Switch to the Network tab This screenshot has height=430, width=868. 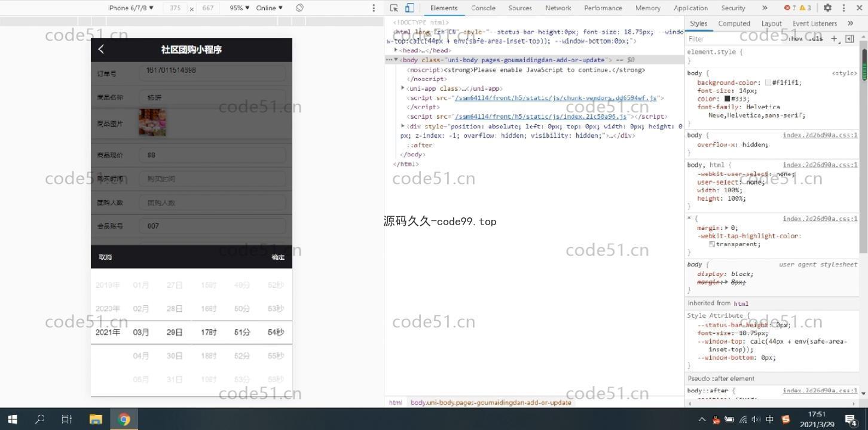point(558,8)
